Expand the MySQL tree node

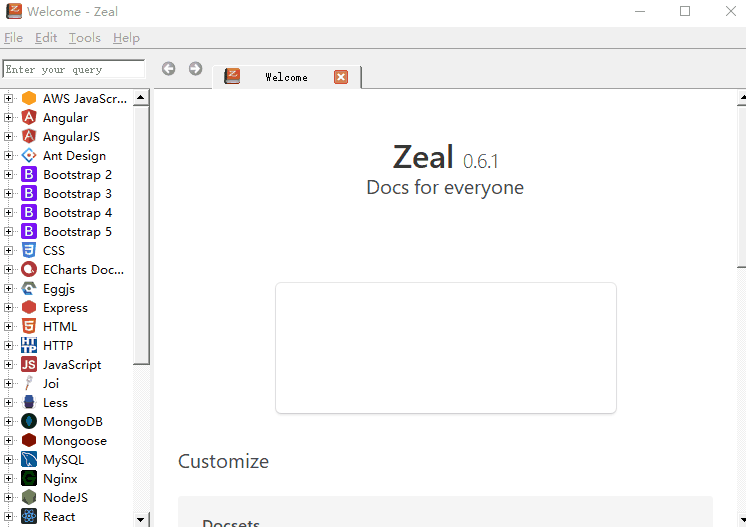[x=8, y=460]
